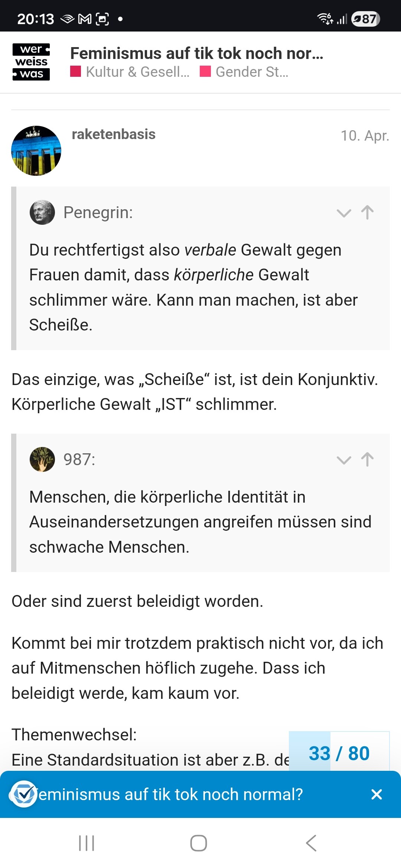Tap Penegrin's small quote avatar
This screenshot has height=868, width=401.
[x=42, y=213]
